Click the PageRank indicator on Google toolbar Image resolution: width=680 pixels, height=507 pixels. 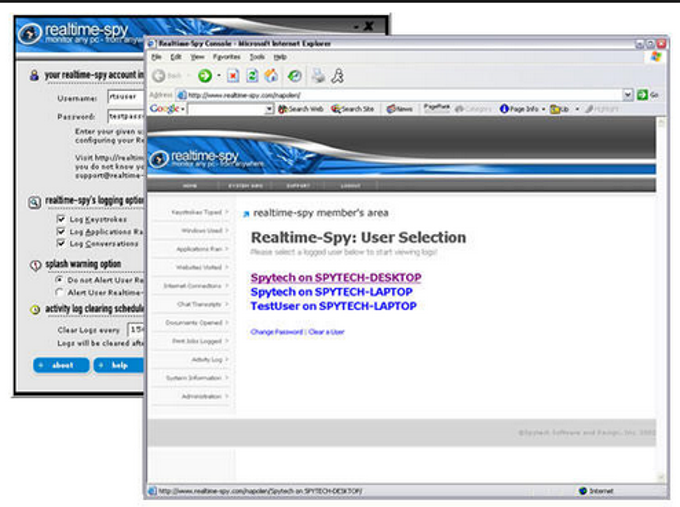click(x=436, y=108)
